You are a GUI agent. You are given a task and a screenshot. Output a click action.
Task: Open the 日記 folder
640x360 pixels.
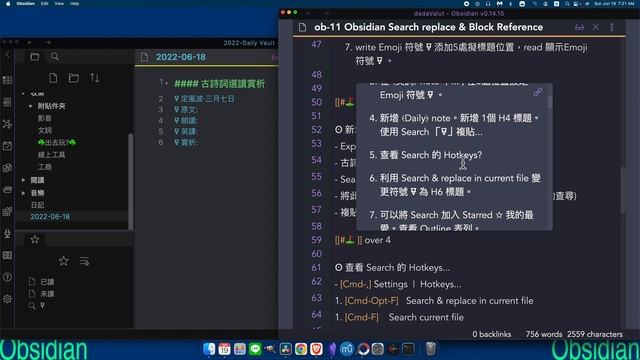38,204
